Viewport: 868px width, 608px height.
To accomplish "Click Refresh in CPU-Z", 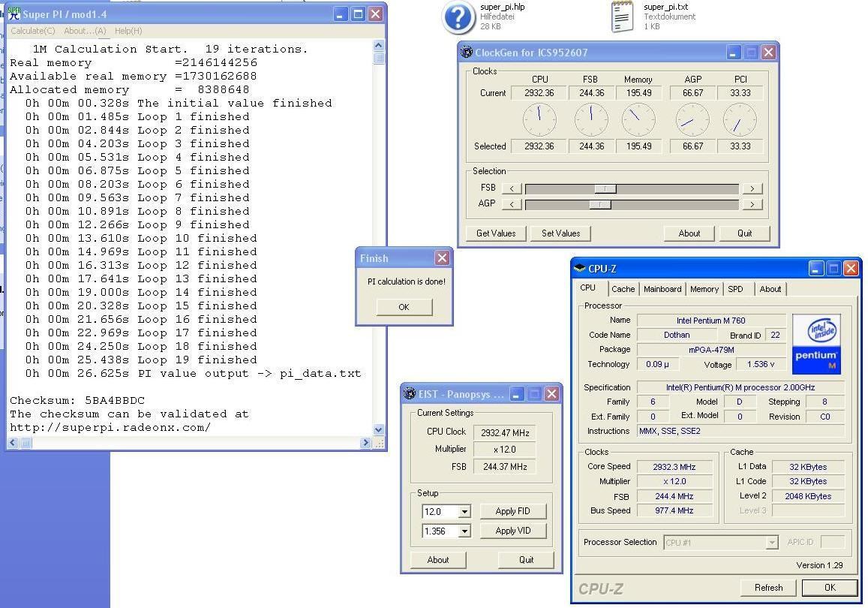I will (x=768, y=588).
